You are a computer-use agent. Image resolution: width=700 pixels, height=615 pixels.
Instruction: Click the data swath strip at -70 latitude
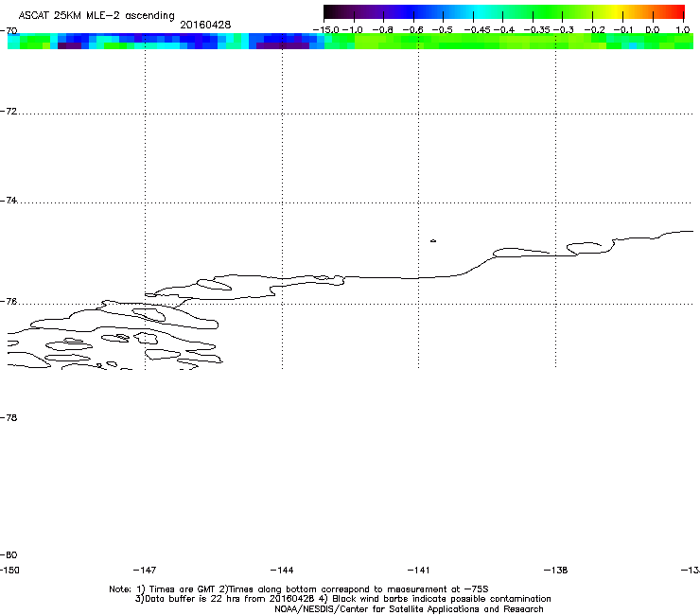point(350,41)
